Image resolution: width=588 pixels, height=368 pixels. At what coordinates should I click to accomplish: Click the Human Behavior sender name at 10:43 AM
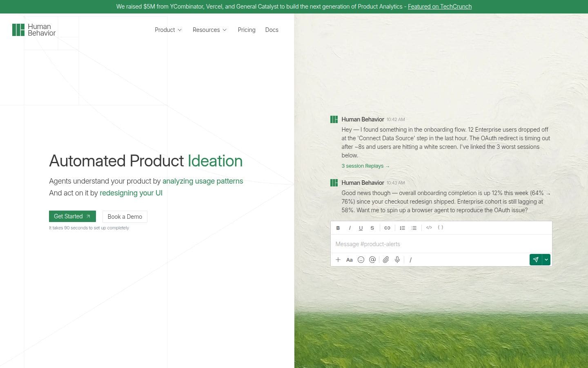click(x=363, y=183)
